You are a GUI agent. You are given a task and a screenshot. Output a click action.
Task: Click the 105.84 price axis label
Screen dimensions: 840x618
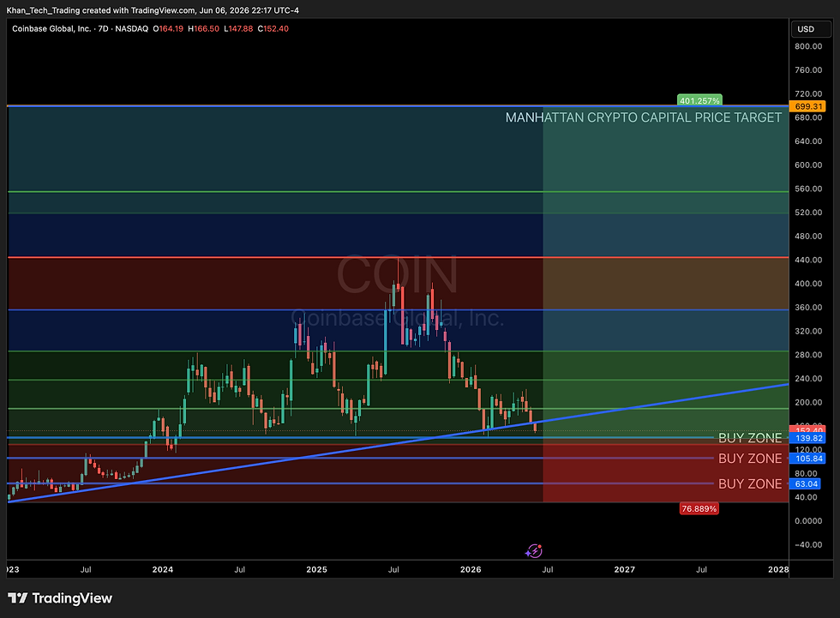point(808,459)
